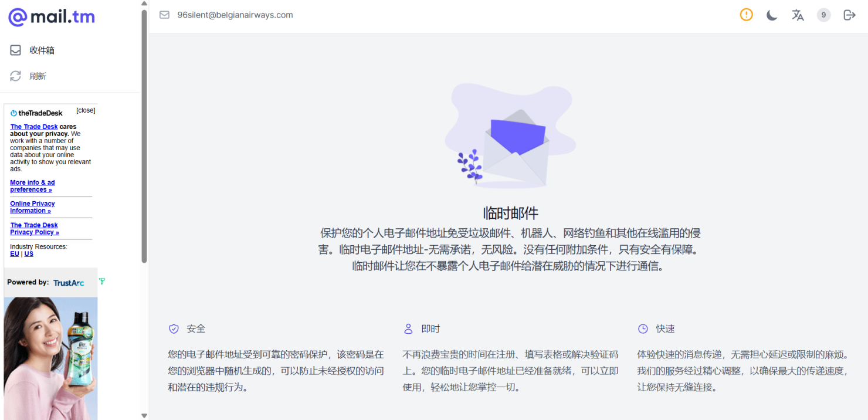Select 刷新 in the left sidebar menu

click(x=38, y=76)
